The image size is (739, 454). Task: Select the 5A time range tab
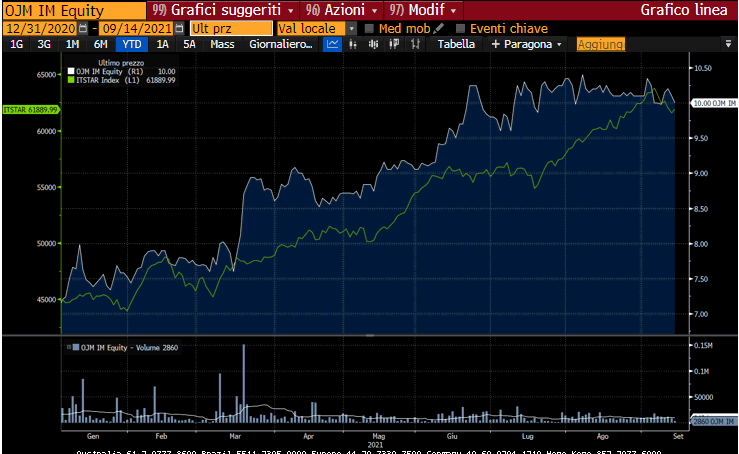[x=189, y=44]
